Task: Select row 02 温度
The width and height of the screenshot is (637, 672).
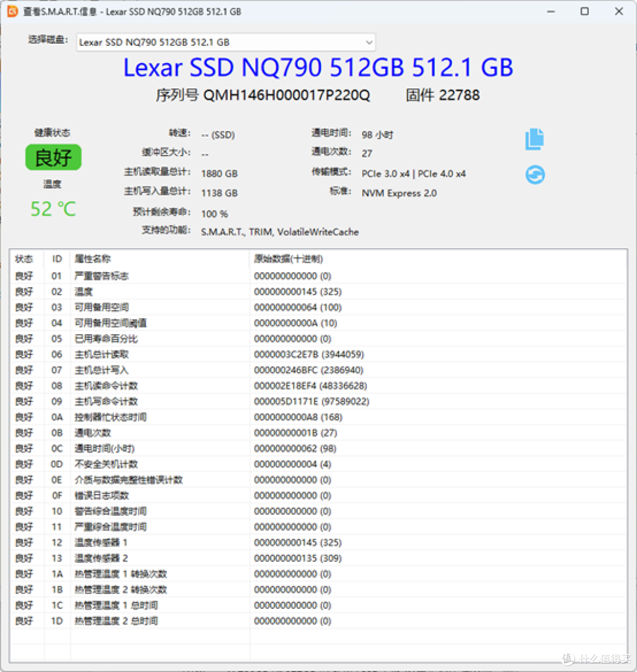Action: pyautogui.click(x=318, y=291)
